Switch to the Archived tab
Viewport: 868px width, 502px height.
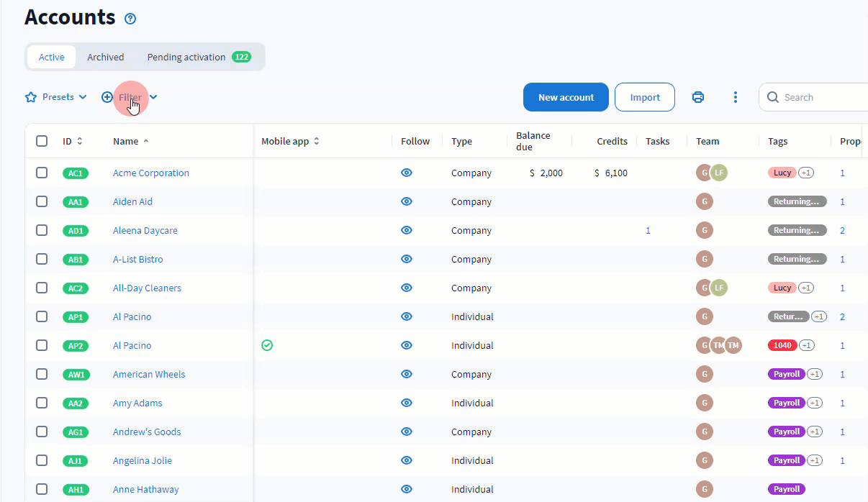(105, 57)
